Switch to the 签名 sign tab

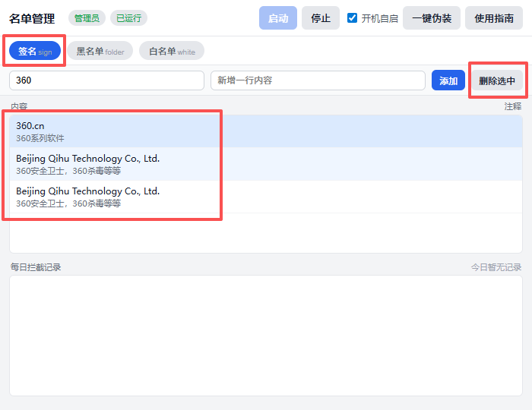pyautogui.click(x=35, y=51)
